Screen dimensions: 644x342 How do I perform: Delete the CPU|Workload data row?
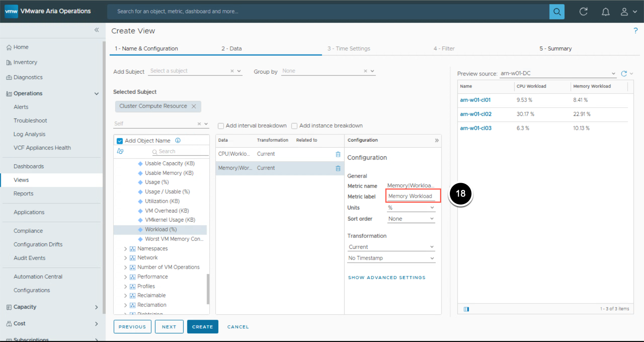tap(338, 154)
